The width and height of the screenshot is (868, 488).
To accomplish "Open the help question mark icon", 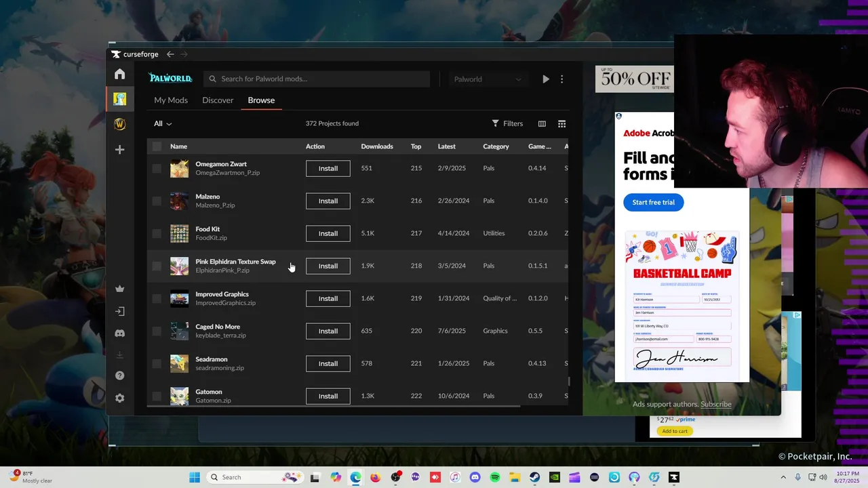I will coord(120,375).
